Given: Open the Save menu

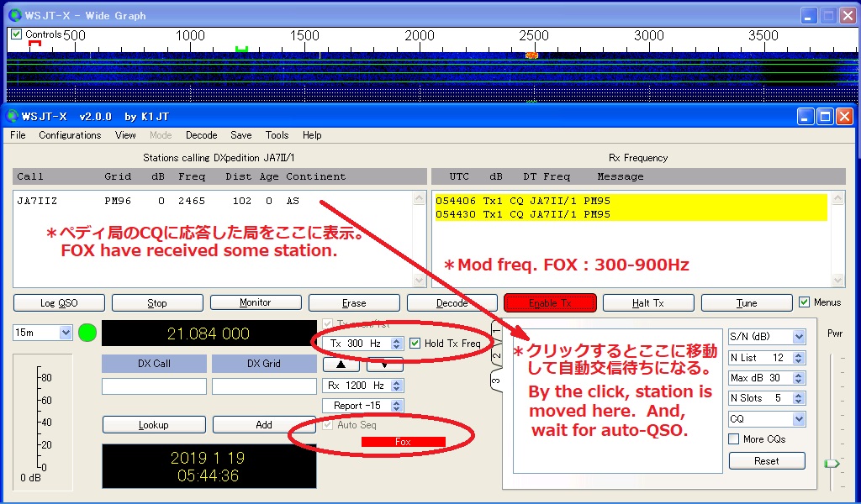Looking at the screenshot, I should pos(241,135).
